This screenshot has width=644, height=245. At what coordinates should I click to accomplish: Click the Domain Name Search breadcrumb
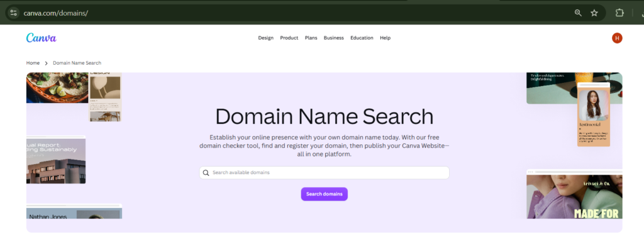click(x=77, y=63)
